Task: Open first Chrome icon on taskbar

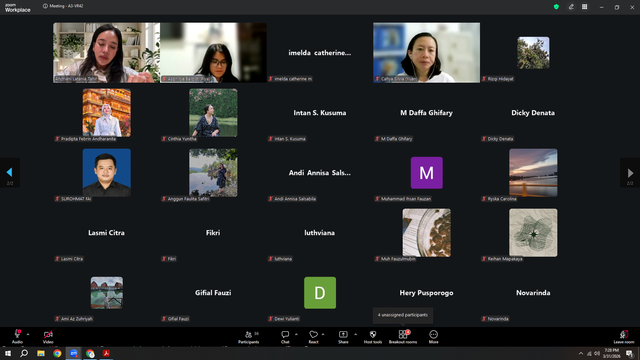Action: point(57,353)
